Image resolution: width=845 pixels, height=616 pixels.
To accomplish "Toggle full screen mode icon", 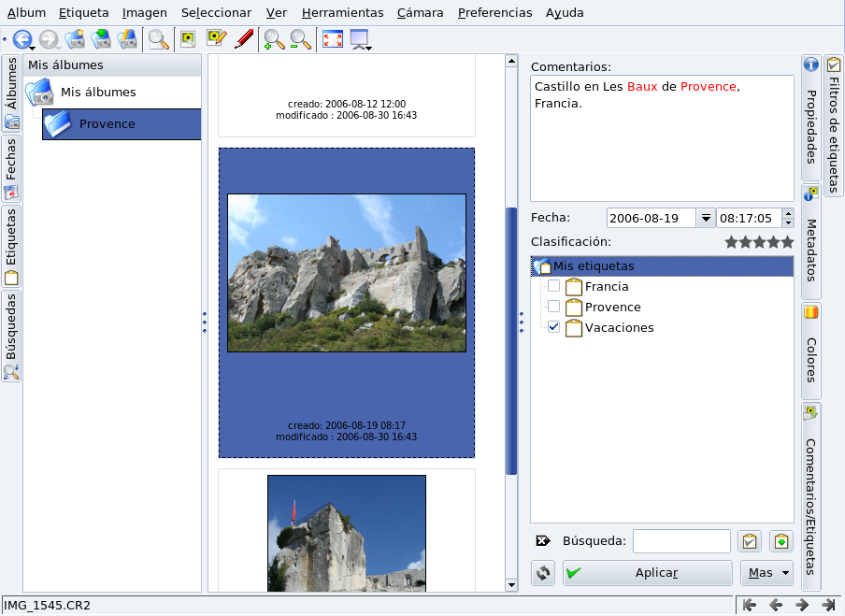I will (x=332, y=39).
